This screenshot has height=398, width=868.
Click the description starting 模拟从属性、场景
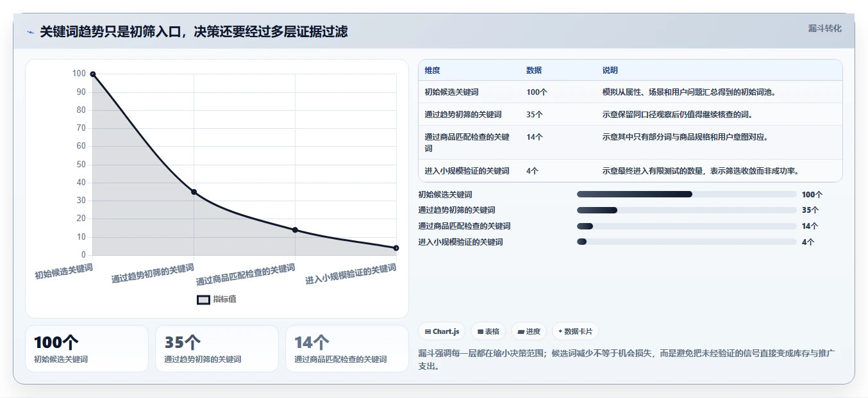[690, 92]
